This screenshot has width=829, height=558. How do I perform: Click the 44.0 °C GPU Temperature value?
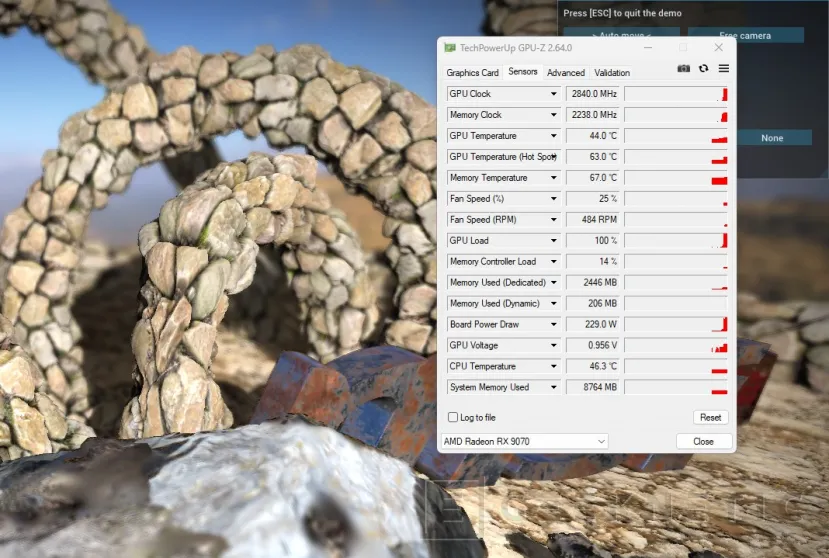pyautogui.click(x=593, y=136)
